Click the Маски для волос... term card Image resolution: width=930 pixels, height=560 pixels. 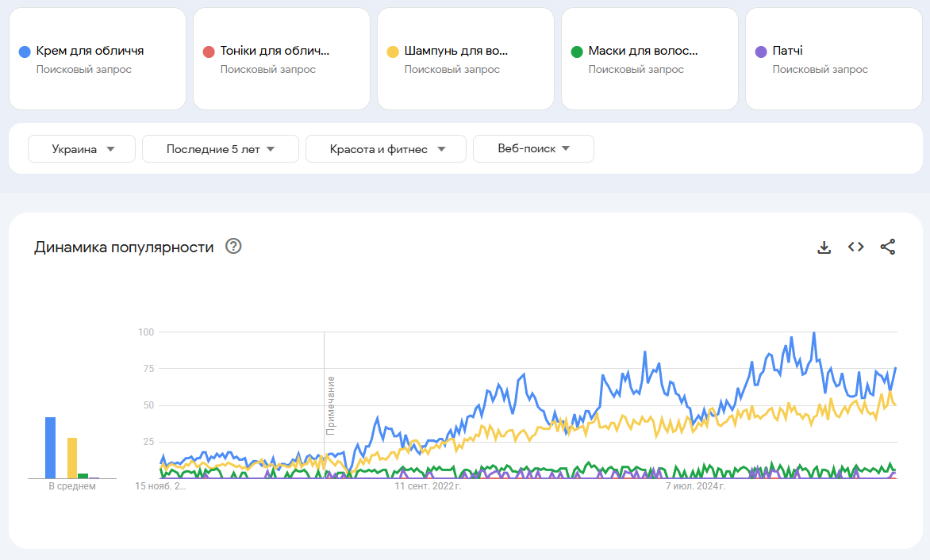[x=644, y=51]
